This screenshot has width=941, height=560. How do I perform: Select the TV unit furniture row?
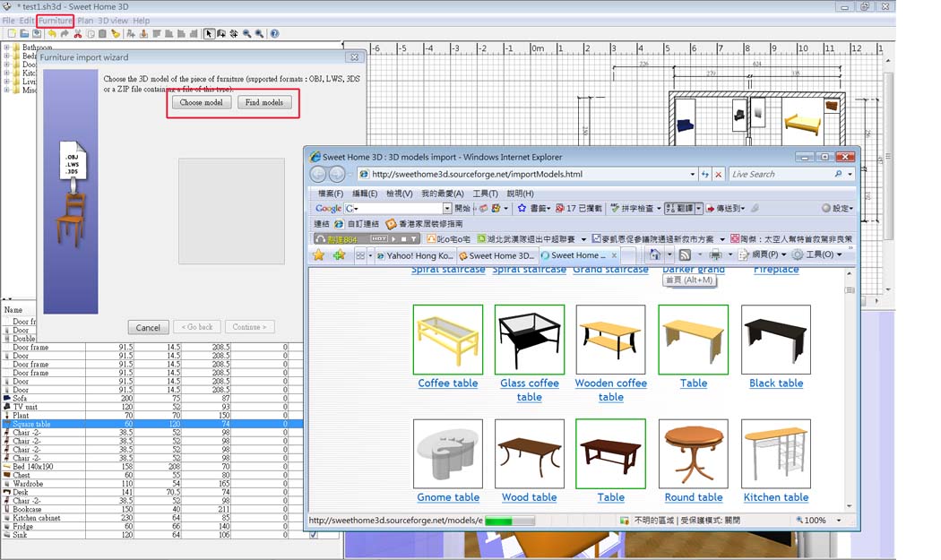[151, 407]
